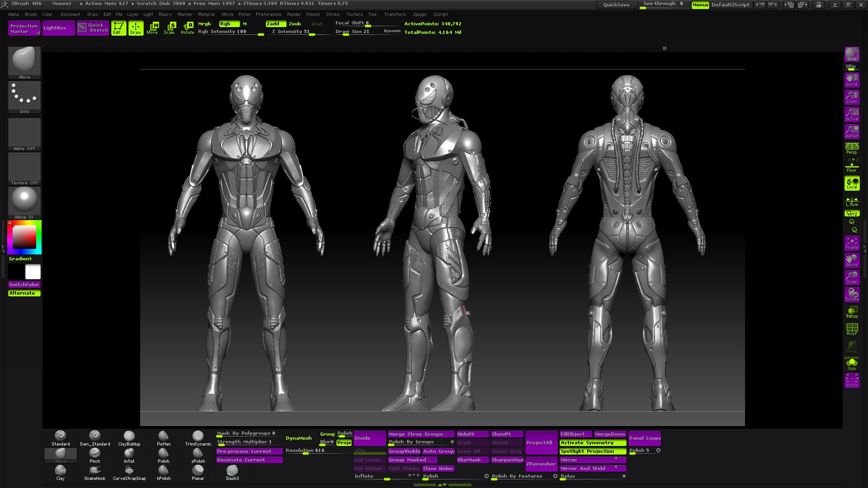This screenshot has height=488, width=868.
Task: Click Activate Symmetry button
Action: point(593,443)
